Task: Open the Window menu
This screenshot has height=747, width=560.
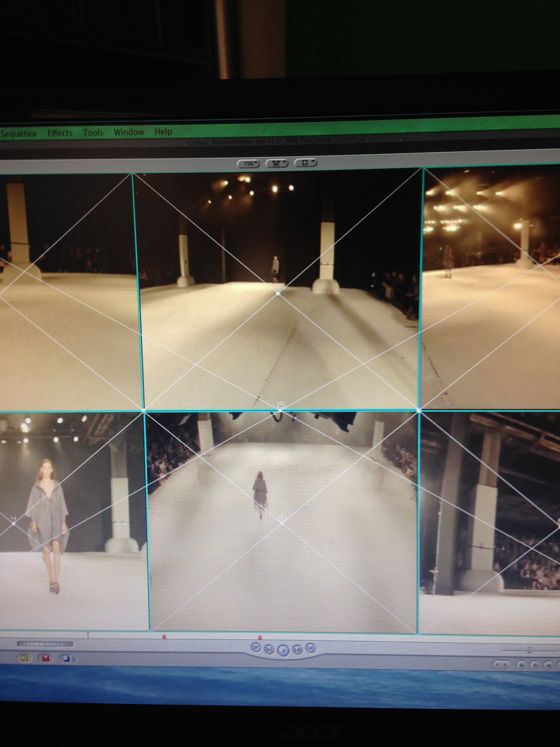Action: pos(129,132)
